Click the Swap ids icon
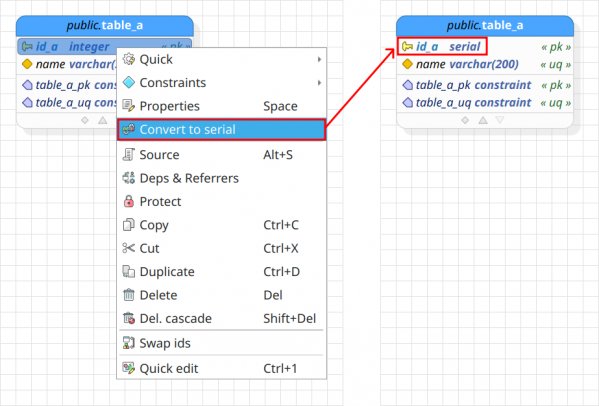This screenshot has height=406, width=599. click(x=129, y=343)
